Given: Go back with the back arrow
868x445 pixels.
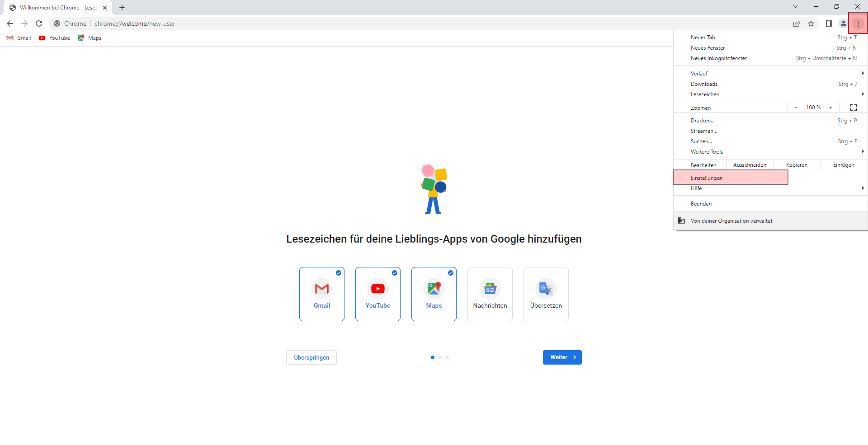Looking at the screenshot, I should [10, 23].
